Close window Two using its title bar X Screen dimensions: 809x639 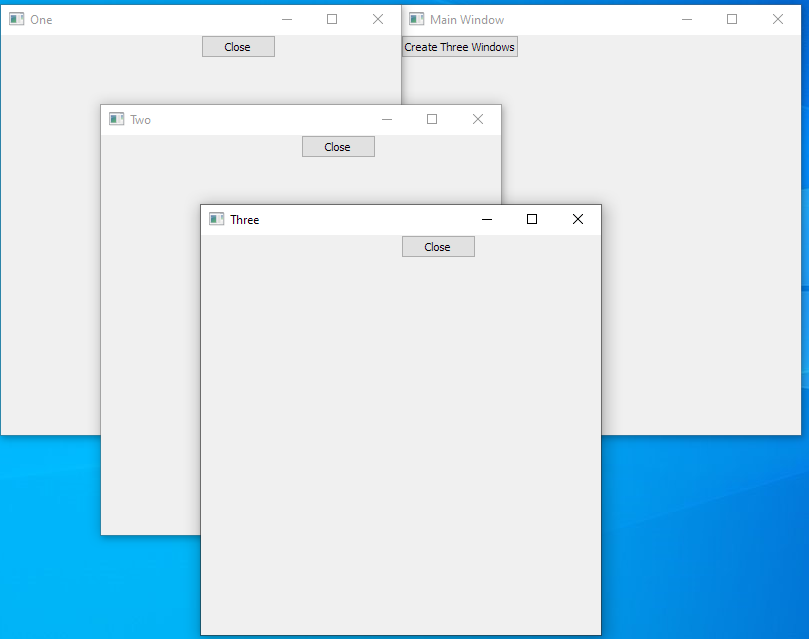click(477, 119)
